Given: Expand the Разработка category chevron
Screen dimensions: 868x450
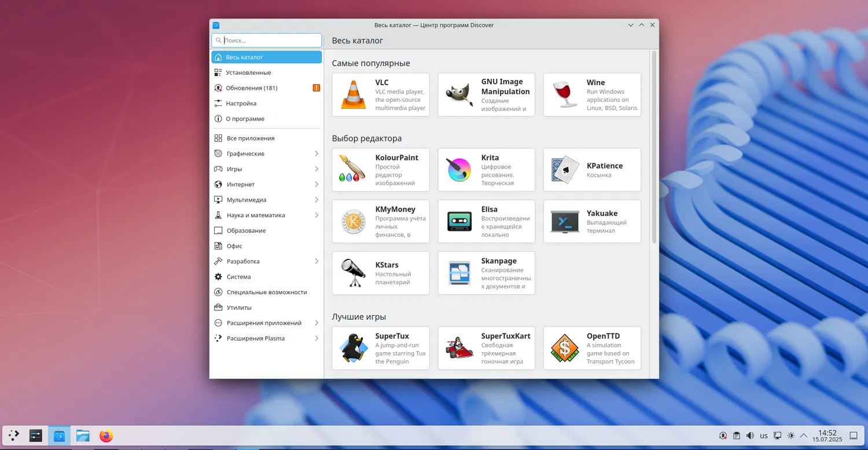Looking at the screenshot, I should (317, 261).
